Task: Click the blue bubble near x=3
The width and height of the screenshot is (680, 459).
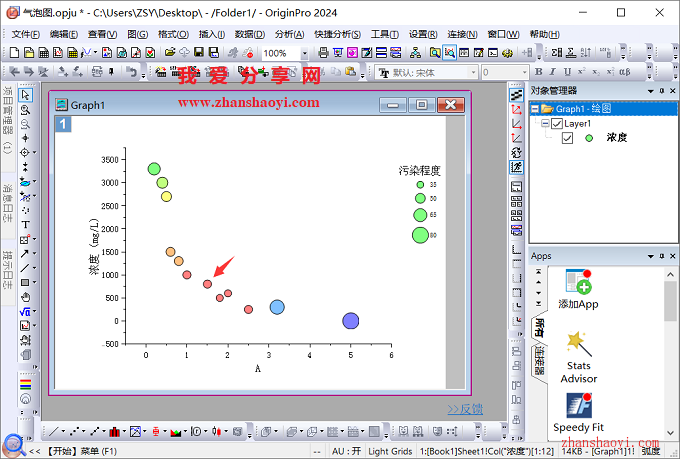Action: (277, 307)
